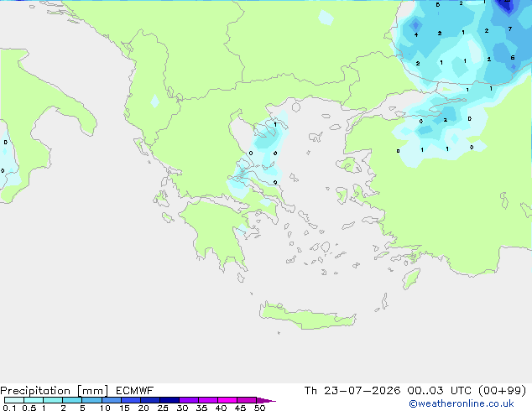
Task: Select the 0.5–1 mm legend color box
Action: coord(34,400)
